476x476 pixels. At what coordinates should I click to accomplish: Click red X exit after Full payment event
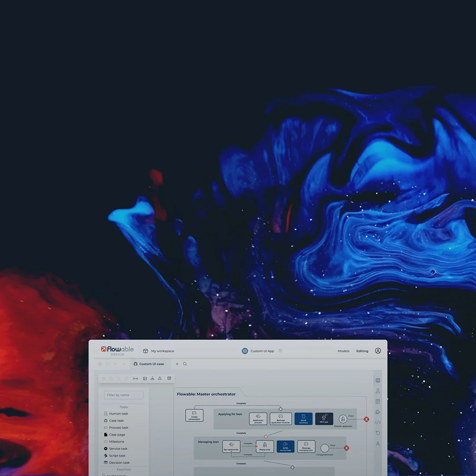346,448
